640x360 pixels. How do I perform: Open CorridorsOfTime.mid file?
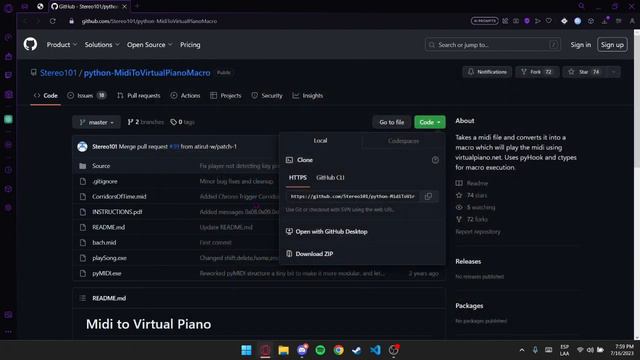tap(119, 196)
